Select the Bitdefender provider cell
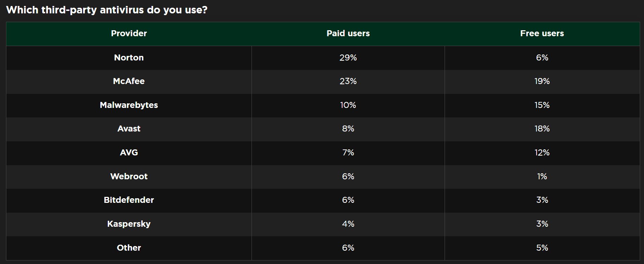Image resolution: width=644 pixels, height=264 pixels. tap(129, 200)
